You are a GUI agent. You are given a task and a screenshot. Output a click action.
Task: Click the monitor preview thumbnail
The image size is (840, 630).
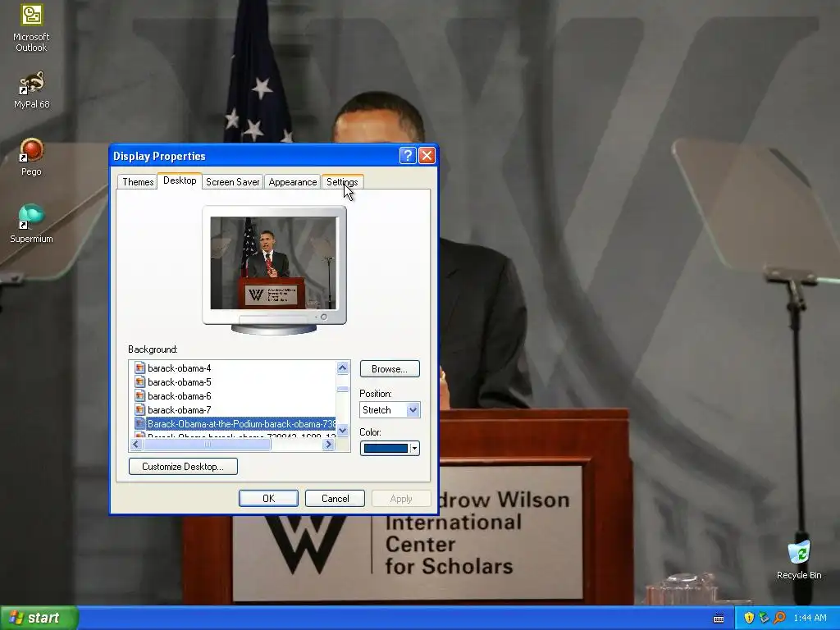click(274, 263)
